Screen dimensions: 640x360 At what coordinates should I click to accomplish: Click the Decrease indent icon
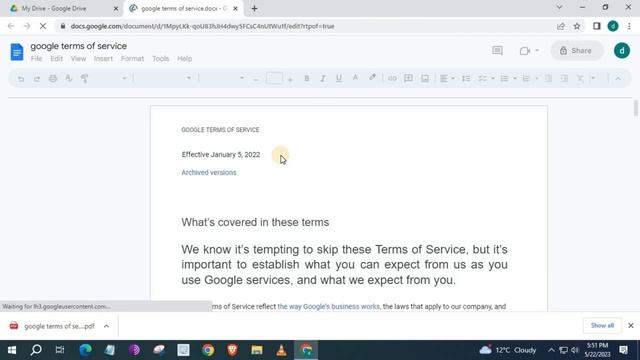coord(548,78)
